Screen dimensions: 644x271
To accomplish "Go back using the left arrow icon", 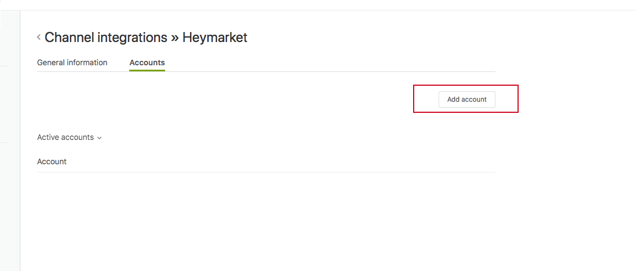I will coord(39,38).
